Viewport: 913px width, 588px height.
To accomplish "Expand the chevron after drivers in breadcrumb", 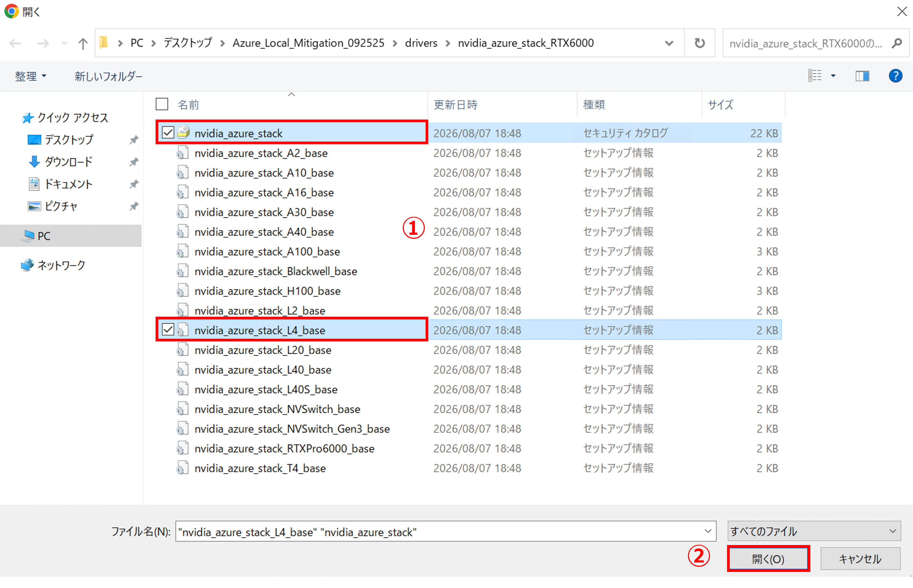I will pos(448,43).
